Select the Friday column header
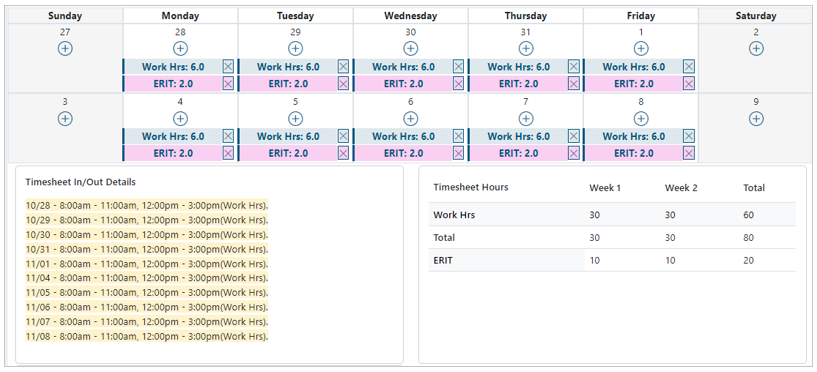The height and width of the screenshot is (372, 817). [641, 16]
